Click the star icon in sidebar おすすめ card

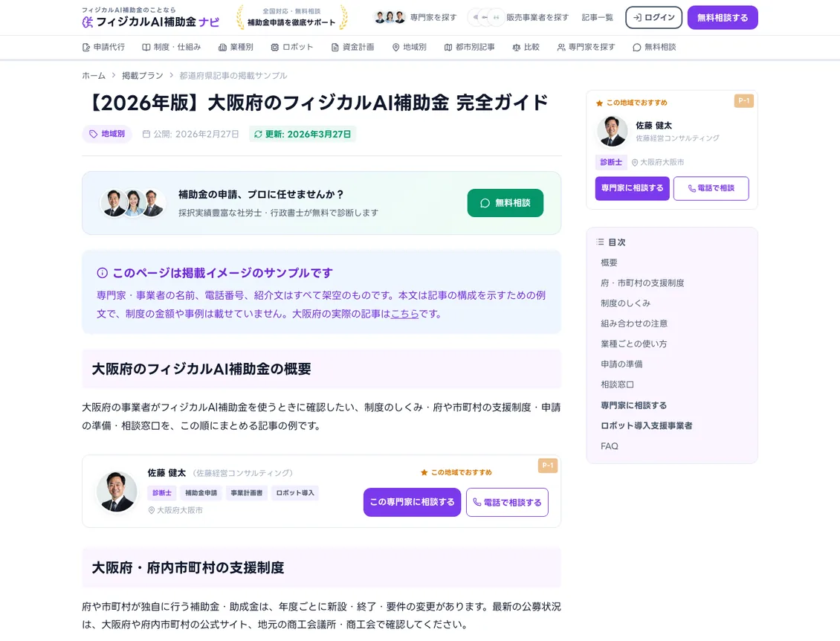point(599,103)
